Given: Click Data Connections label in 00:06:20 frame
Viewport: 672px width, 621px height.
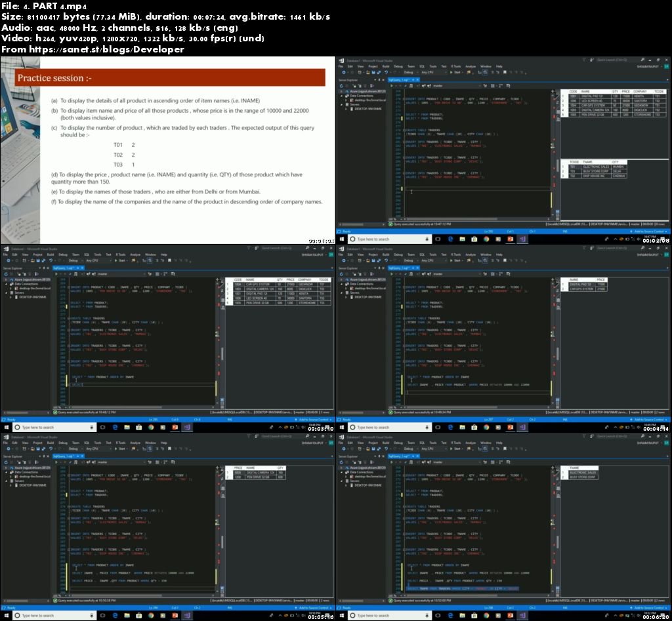Looking at the screenshot, I should pyautogui.click(x=362, y=472).
